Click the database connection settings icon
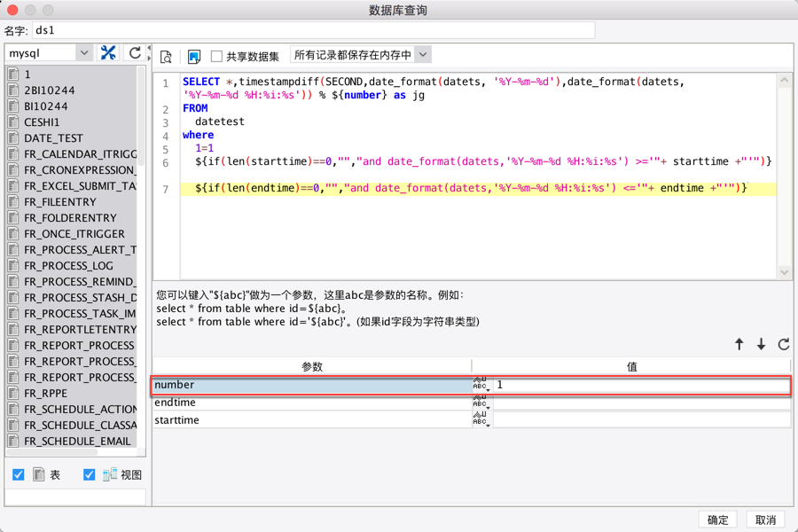The image size is (798, 532). (x=108, y=53)
